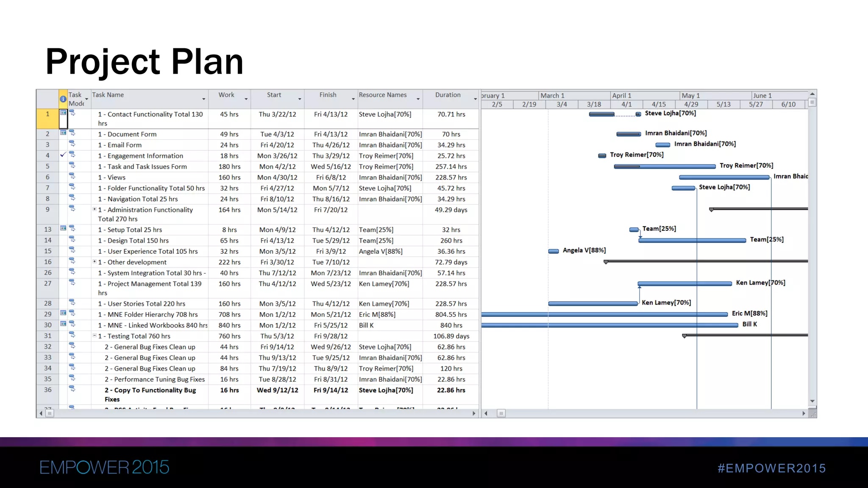Click the task mode icon for Views row
The image size is (868, 488).
point(72,176)
